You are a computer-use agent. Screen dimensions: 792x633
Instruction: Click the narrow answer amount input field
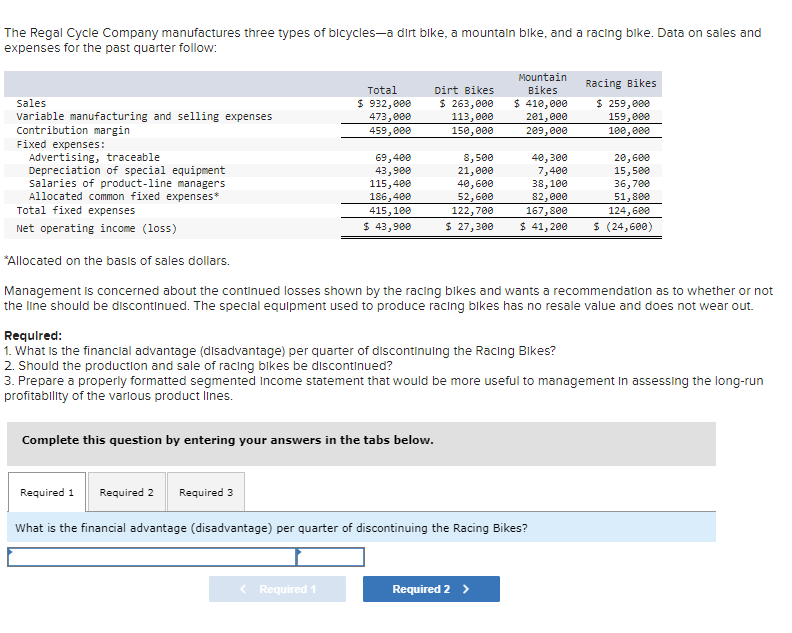pos(330,557)
